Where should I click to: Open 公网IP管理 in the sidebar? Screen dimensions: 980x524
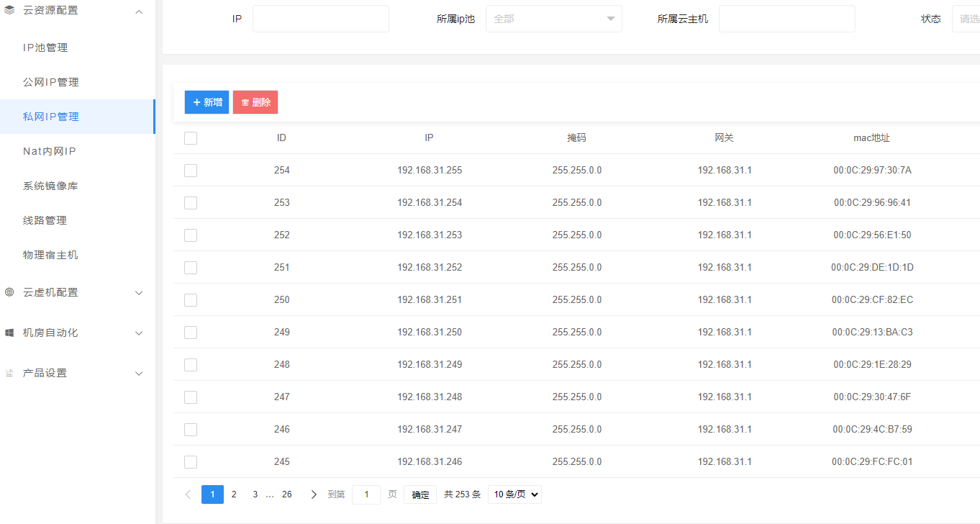(51, 82)
